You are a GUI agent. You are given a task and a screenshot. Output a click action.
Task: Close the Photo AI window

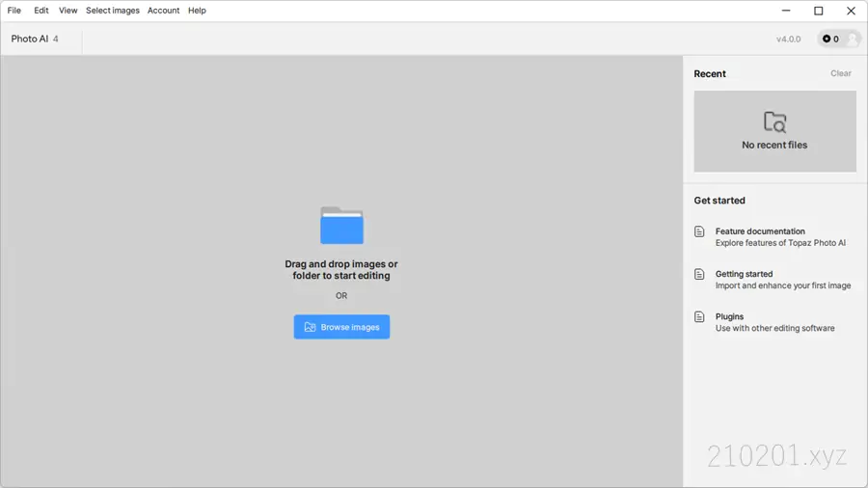[x=851, y=11]
